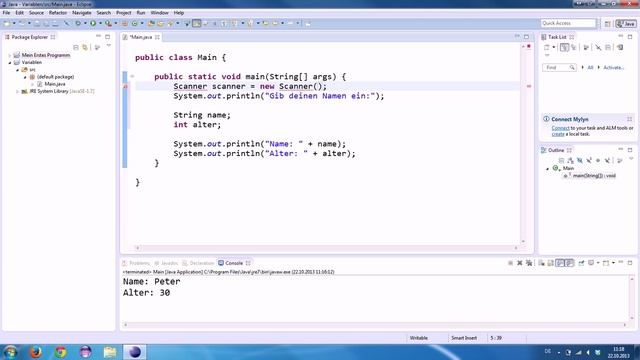Open Run button dropdown arrow
This screenshot has width=640, height=360.
click(x=100, y=23)
